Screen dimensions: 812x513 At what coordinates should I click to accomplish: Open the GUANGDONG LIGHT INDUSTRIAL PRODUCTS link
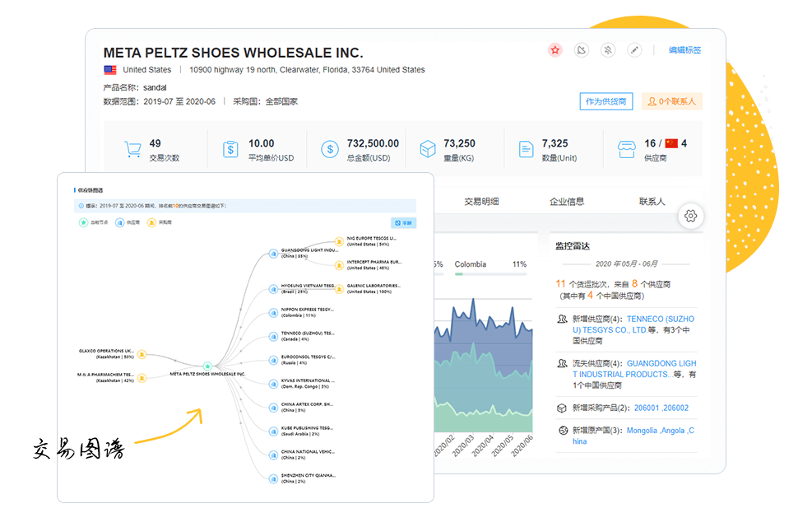[634, 369]
